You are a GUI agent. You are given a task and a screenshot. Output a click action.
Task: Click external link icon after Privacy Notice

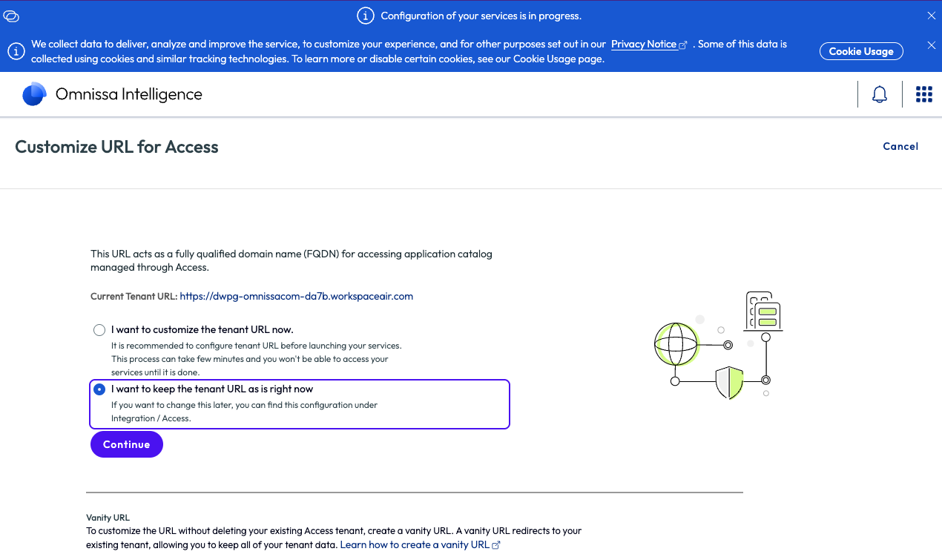683,45
